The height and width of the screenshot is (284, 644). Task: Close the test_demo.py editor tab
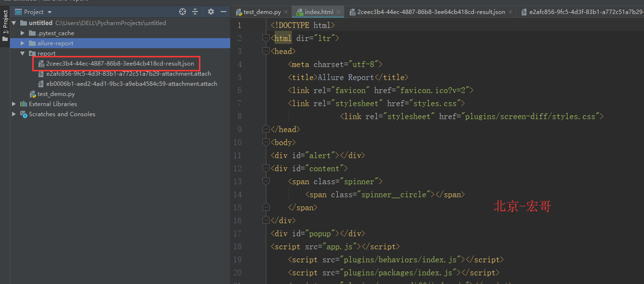pyautogui.click(x=286, y=12)
